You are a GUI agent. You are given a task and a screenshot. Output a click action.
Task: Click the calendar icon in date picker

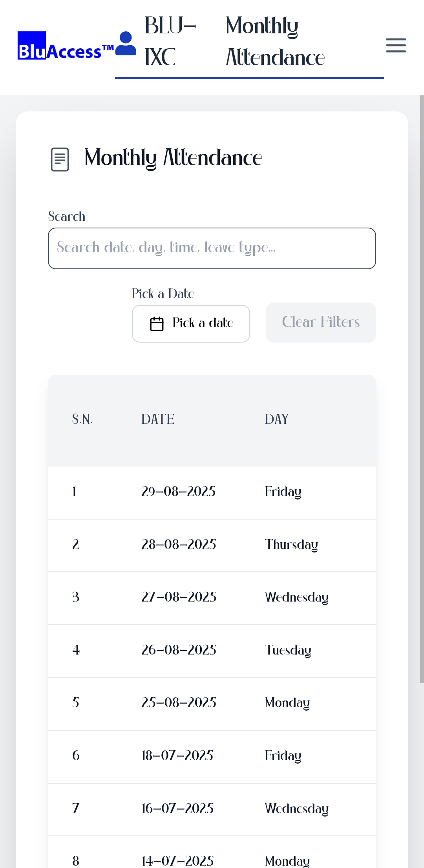pos(157,324)
